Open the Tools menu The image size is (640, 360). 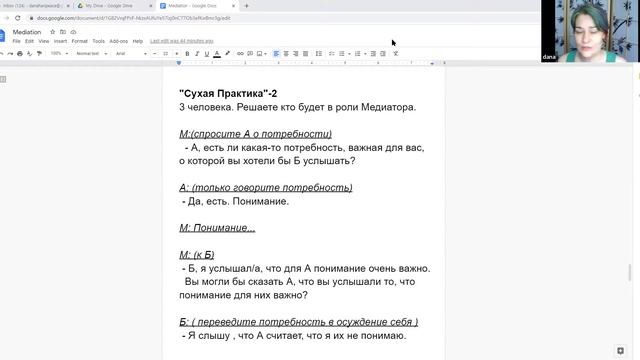(x=98, y=41)
